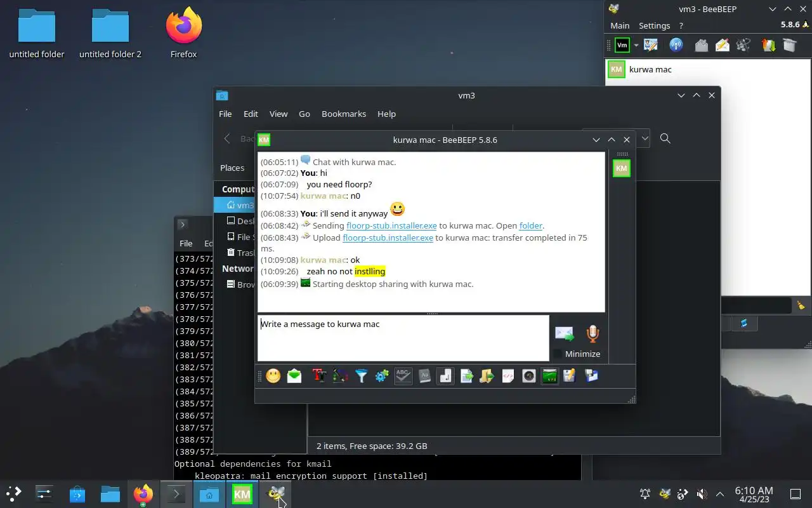This screenshot has height=508, width=812.
Task: Open File menu in the terminal window
Action: (186, 243)
